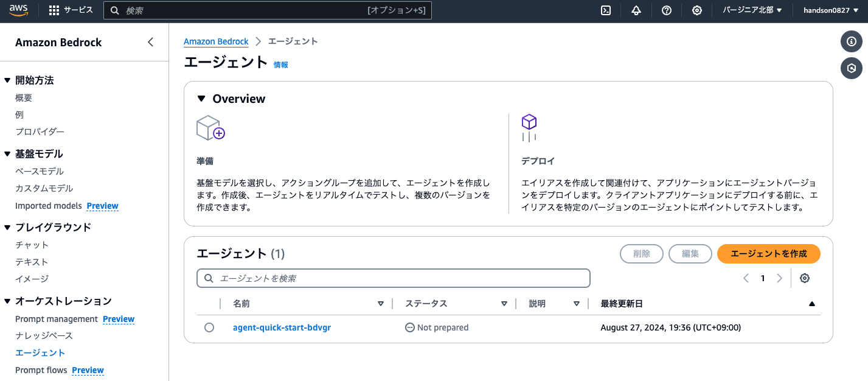Open the hexagon tools panel icon
This screenshot has width=868, height=381.
point(852,68)
